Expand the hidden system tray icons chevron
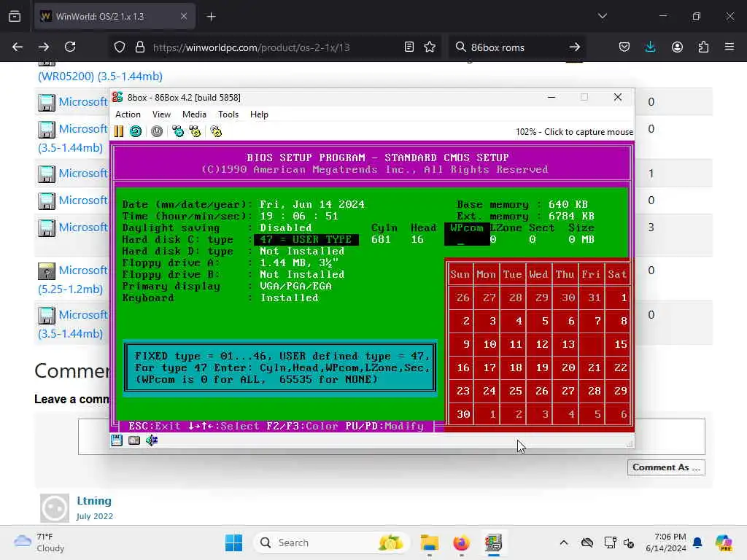Image resolution: width=747 pixels, height=560 pixels. click(x=564, y=542)
